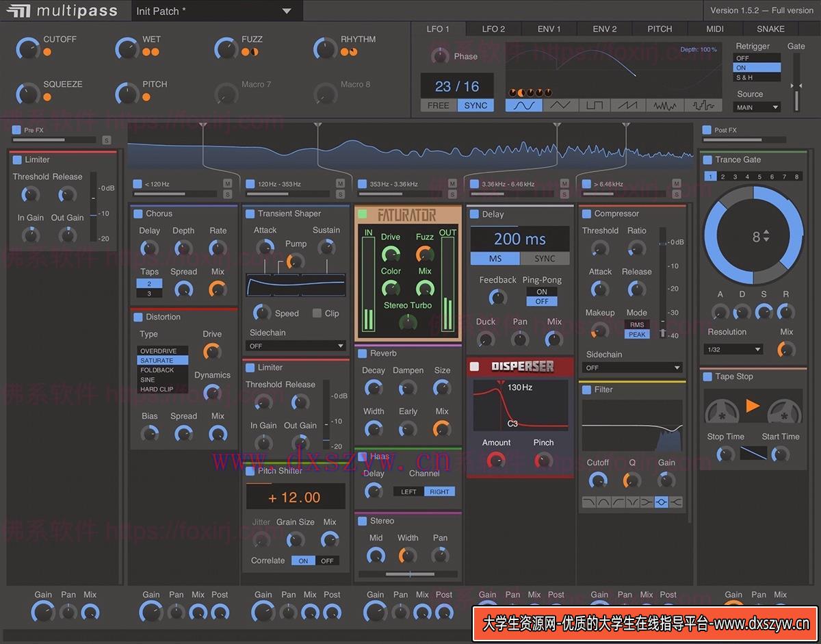
Task: Mute the 353 Hz - 3.36 kHz band
Action: (x=452, y=183)
